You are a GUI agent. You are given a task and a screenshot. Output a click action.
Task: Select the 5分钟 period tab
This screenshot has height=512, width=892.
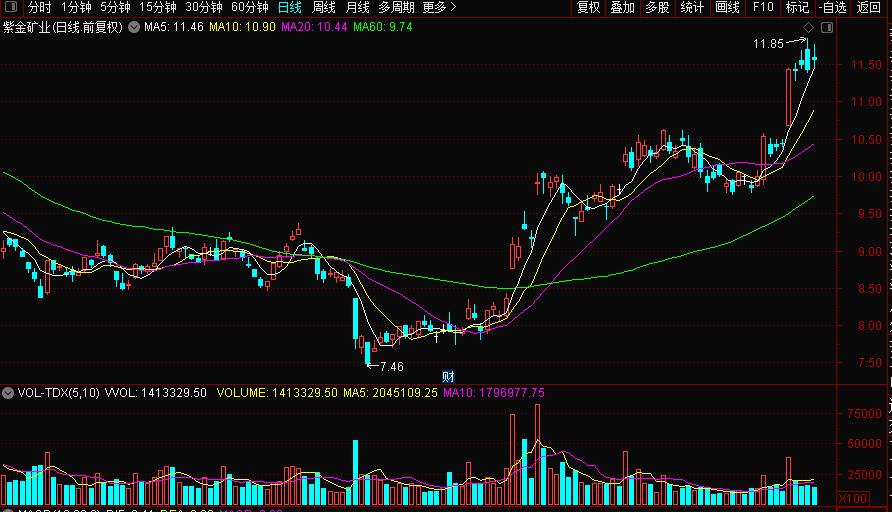coord(115,7)
